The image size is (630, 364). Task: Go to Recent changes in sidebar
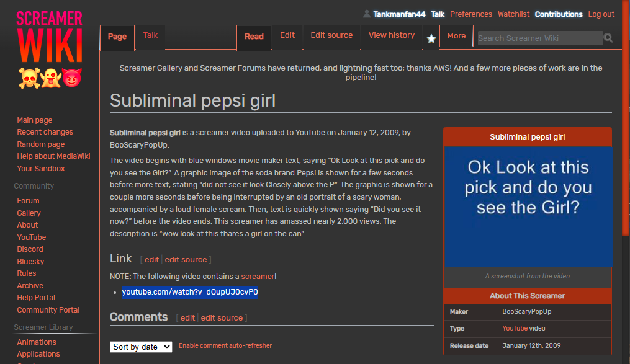(x=45, y=132)
